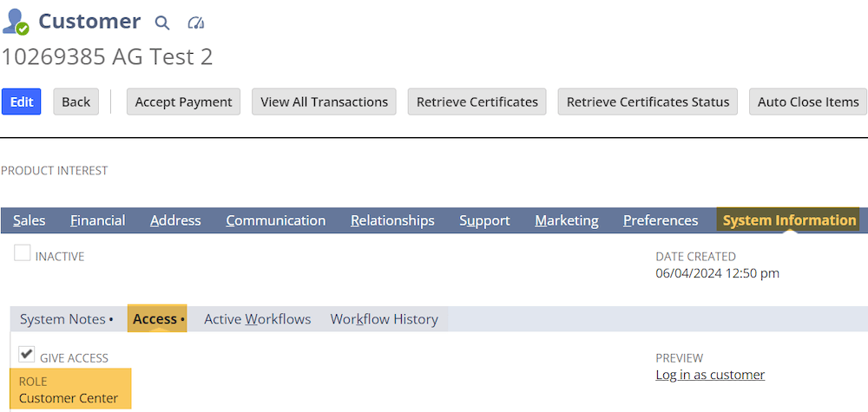Click the customer name 10269385 AG Test 2
The image size is (868, 412).
pyautogui.click(x=108, y=57)
